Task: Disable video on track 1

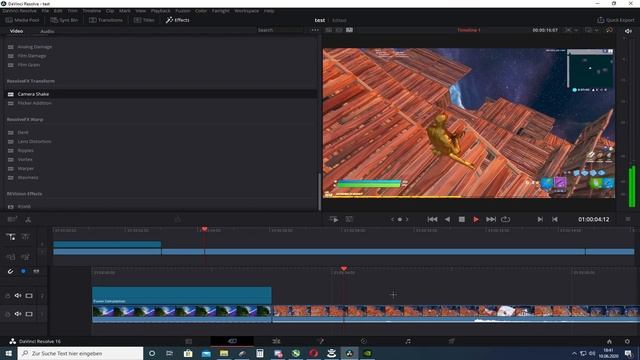Action: [x=29, y=314]
